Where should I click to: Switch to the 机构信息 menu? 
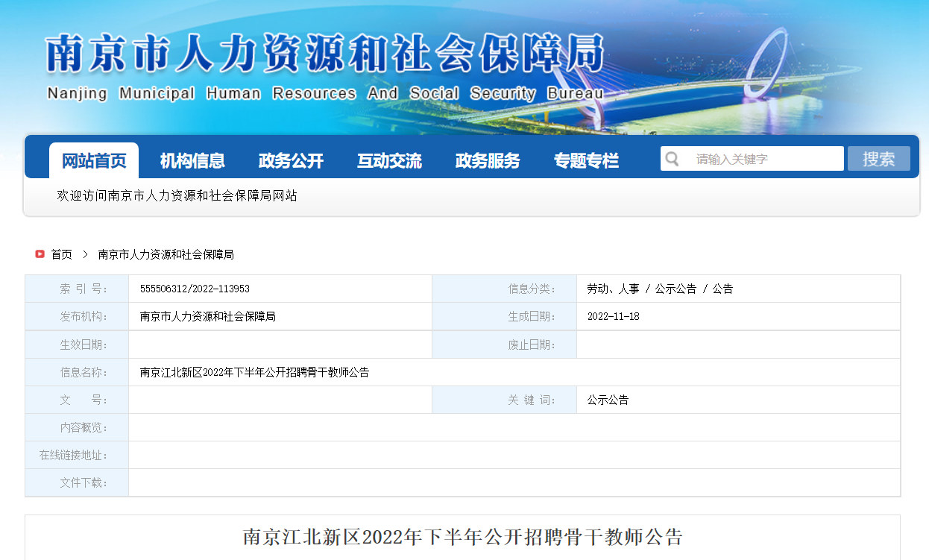pos(192,160)
